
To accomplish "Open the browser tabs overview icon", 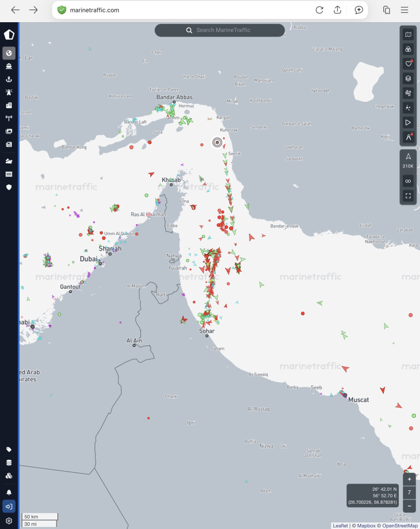I will point(386,10).
